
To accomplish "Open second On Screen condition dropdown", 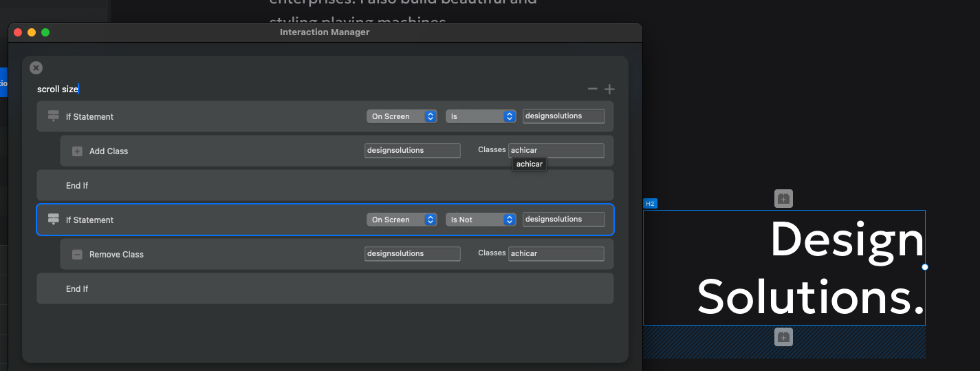I will (402, 220).
